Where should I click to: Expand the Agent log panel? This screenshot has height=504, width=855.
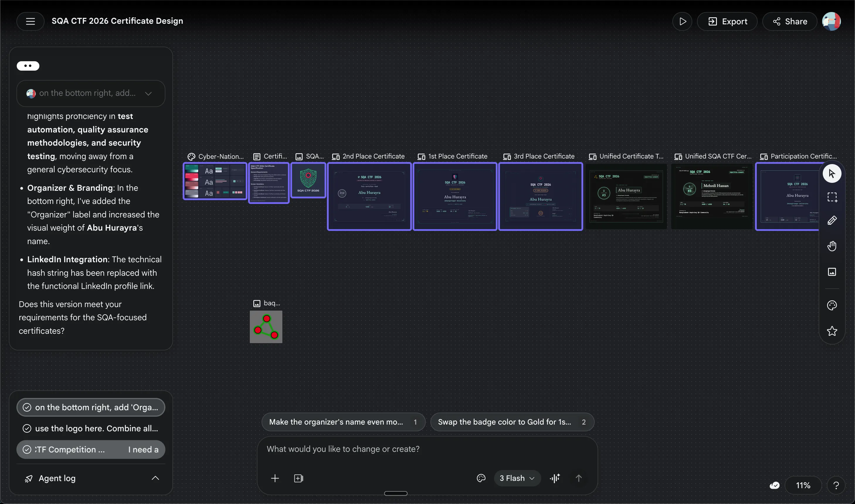pyautogui.click(x=155, y=478)
